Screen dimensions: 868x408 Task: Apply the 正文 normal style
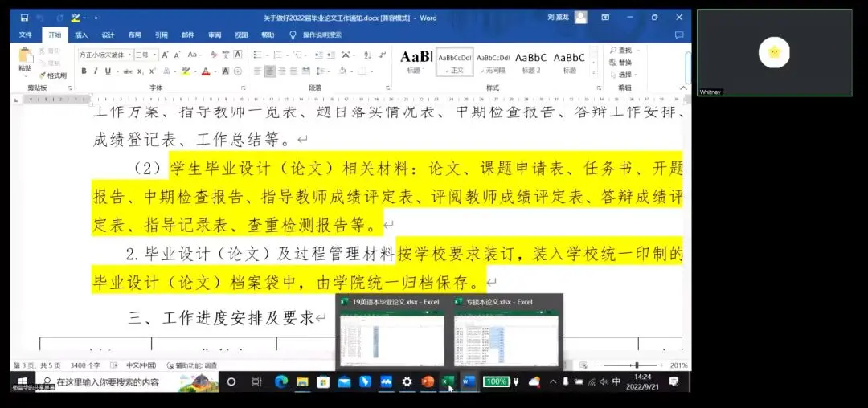[454, 62]
